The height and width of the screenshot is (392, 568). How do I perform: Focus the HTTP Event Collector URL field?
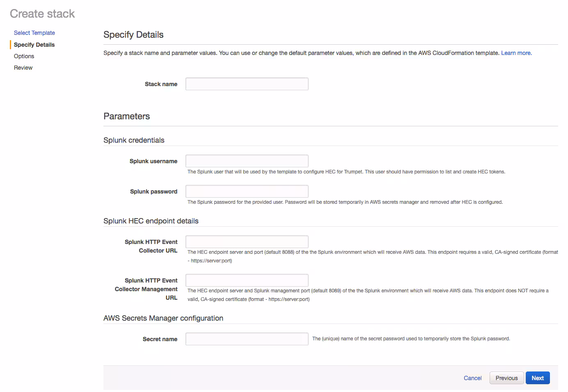click(x=247, y=242)
